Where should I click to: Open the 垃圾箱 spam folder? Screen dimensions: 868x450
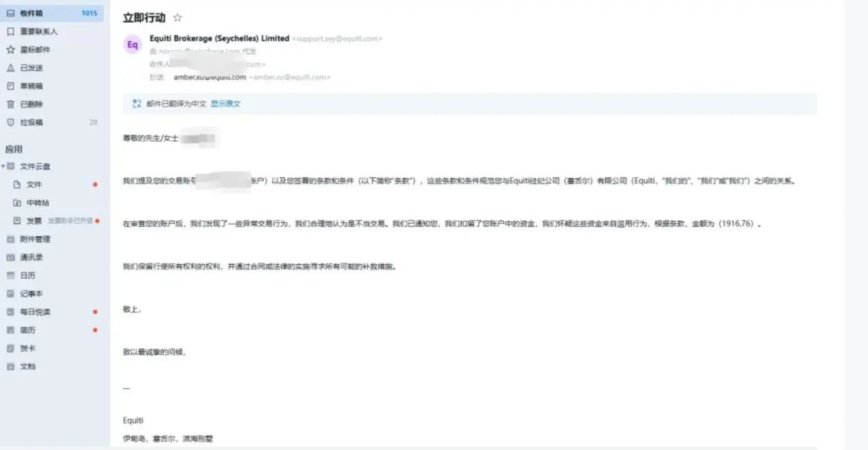(x=52, y=122)
